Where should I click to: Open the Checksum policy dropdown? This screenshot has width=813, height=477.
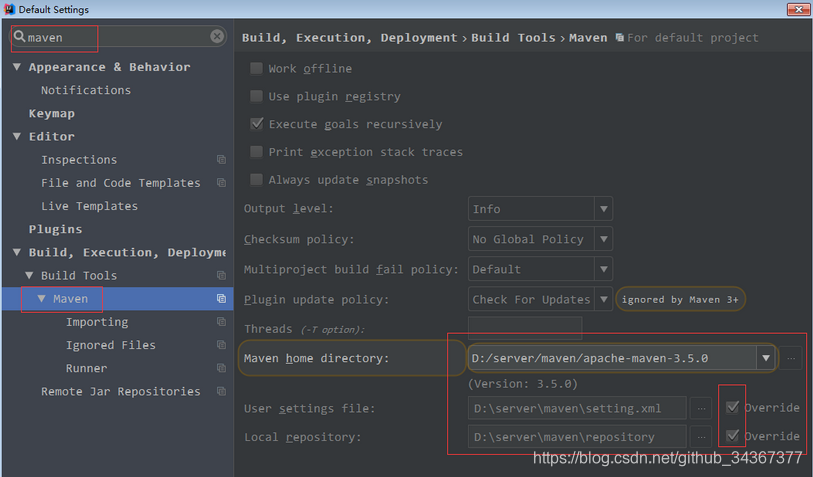pos(604,239)
